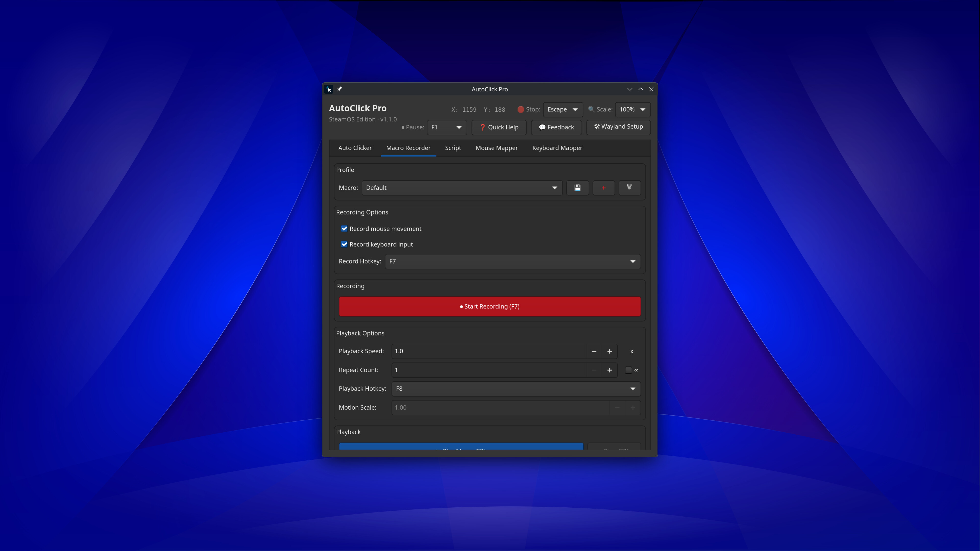
Task: Click Start Recording (F7) button
Action: [490, 306]
